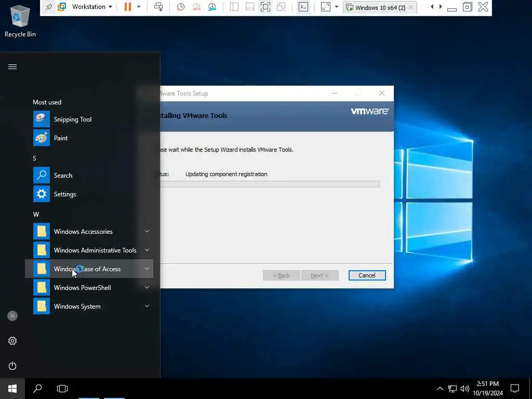The height and width of the screenshot is (399, 532).
Task: Click the Start menu hamburger icon
Action: [12, 66]
